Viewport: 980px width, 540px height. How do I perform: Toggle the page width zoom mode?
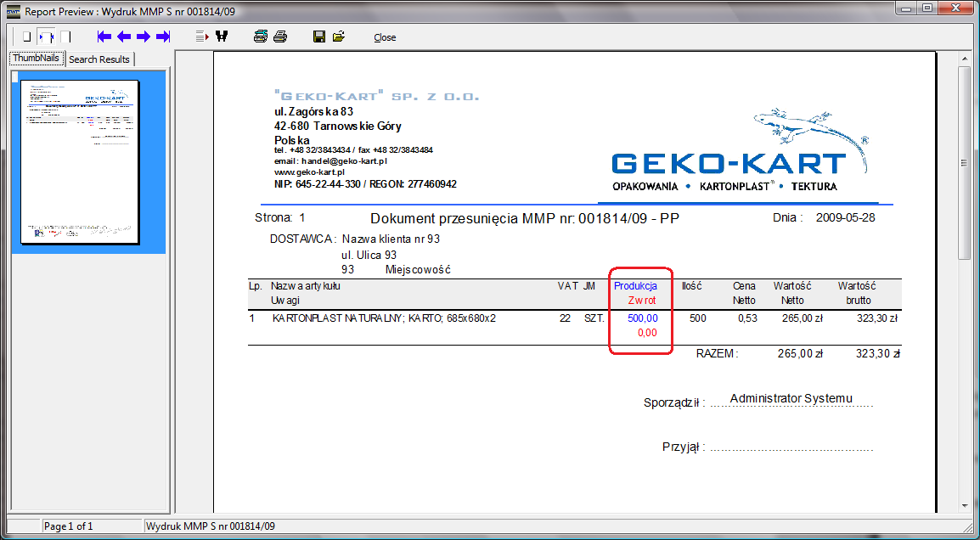point(46,37)
